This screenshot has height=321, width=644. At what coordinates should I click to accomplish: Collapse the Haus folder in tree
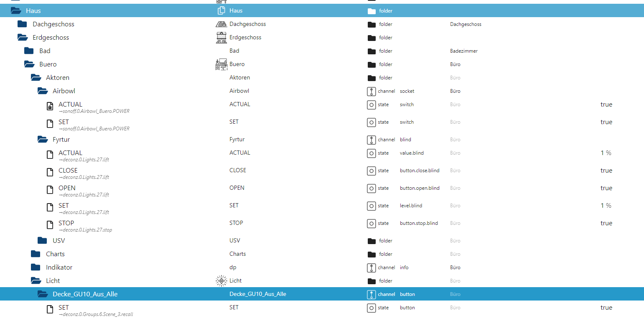pos(16,10)
